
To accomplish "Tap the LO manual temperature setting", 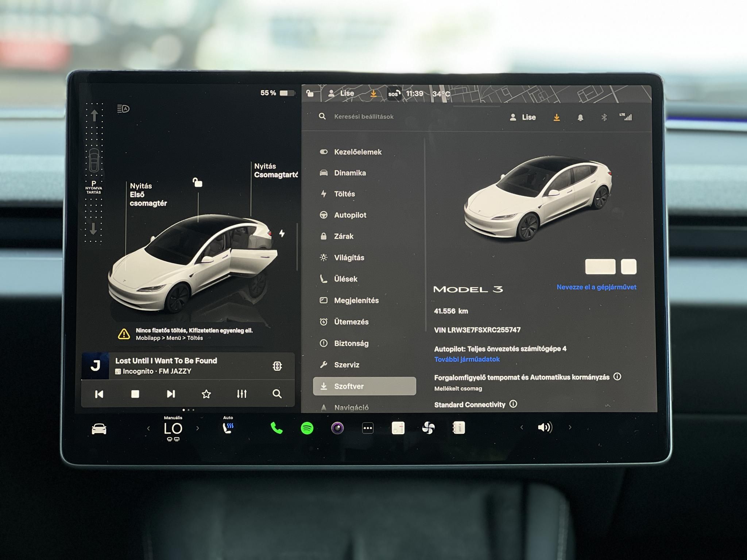I will click(x=173, y=428).
